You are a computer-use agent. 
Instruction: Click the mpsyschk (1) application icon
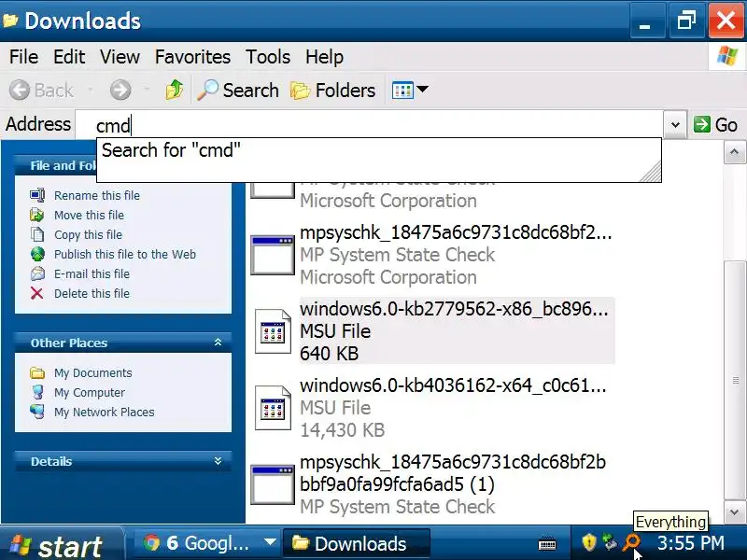273,484
